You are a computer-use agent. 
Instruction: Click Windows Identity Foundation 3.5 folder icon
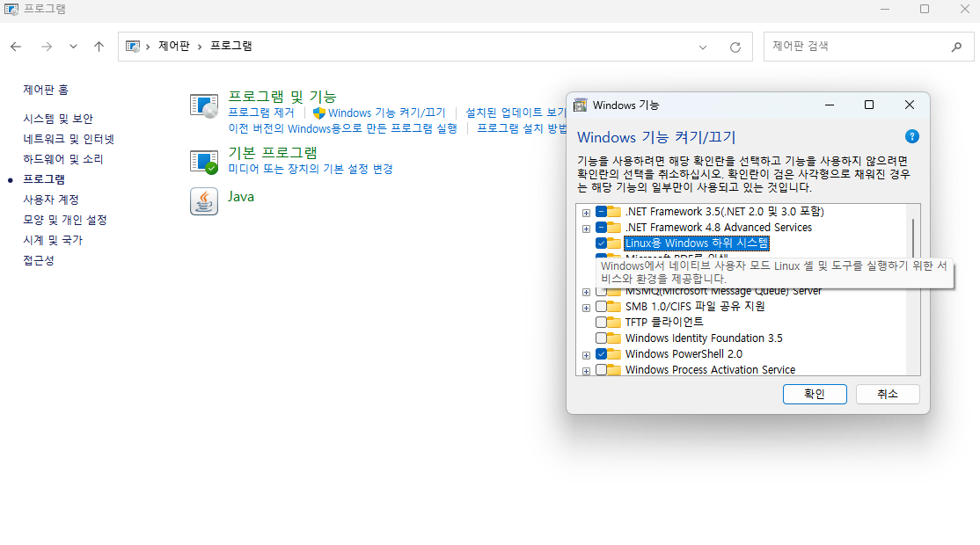pyautogui.click(x=614, y=338)
